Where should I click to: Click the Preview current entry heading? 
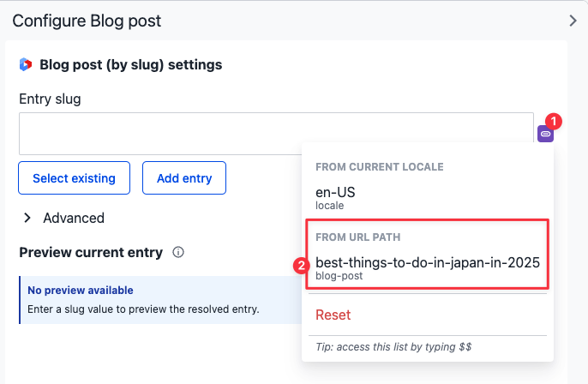[x=91, y=252]
